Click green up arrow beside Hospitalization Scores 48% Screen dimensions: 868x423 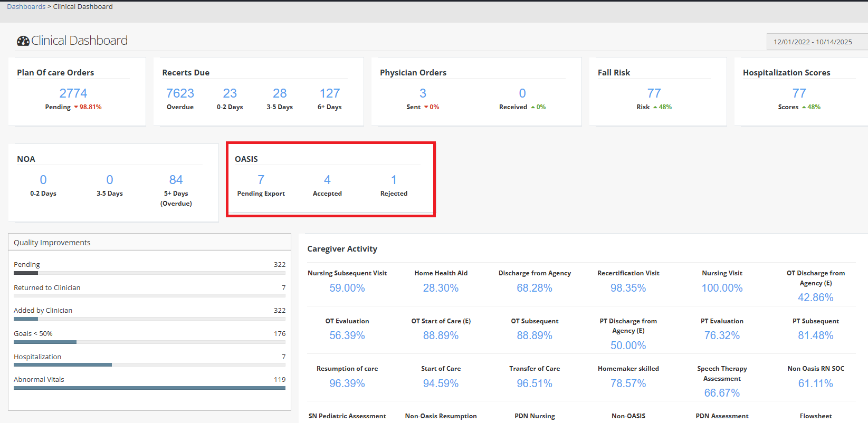[x=804, y=107]
